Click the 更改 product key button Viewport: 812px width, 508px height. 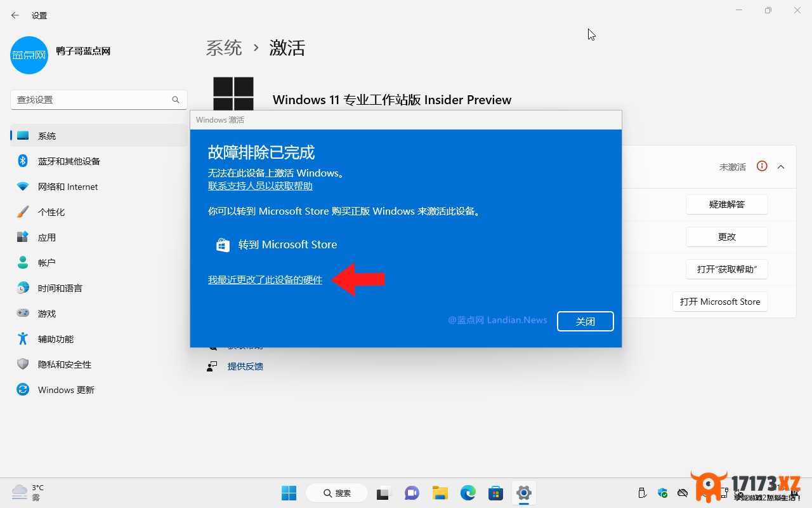point(727,237)
